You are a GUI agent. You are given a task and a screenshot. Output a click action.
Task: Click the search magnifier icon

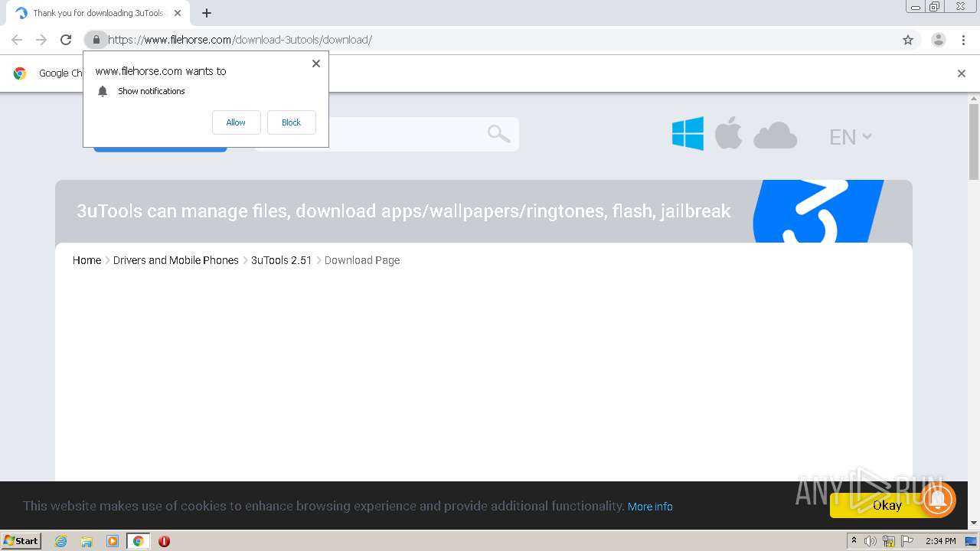click(498, 134)
